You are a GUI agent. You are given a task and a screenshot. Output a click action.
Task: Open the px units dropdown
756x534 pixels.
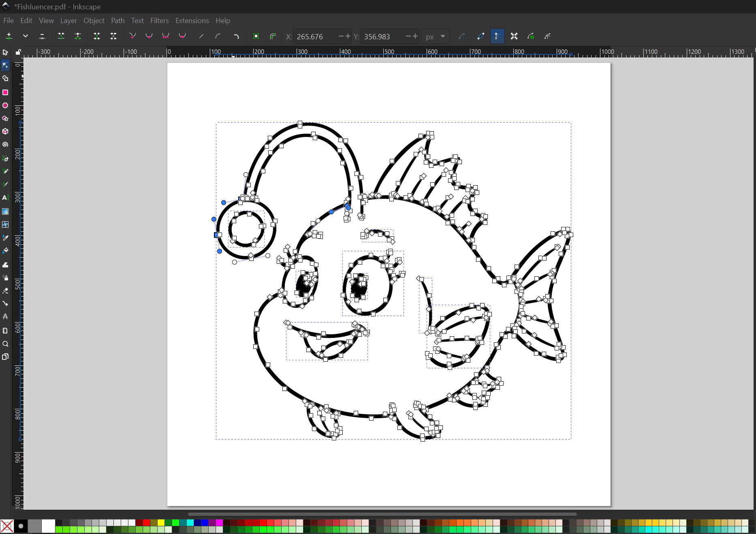[x=436, y=36]
